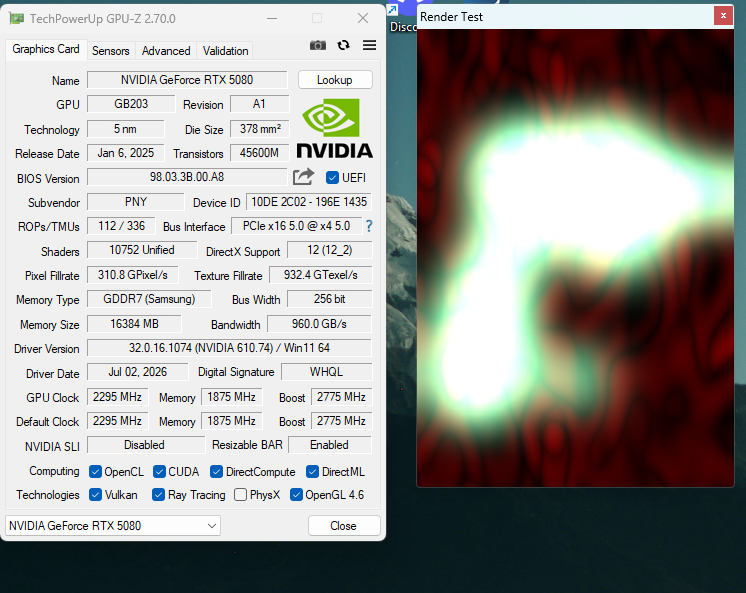Toggle the Ray Tracing checkbox
This screenshot has width=746, height=593.
tap(158, 495)
